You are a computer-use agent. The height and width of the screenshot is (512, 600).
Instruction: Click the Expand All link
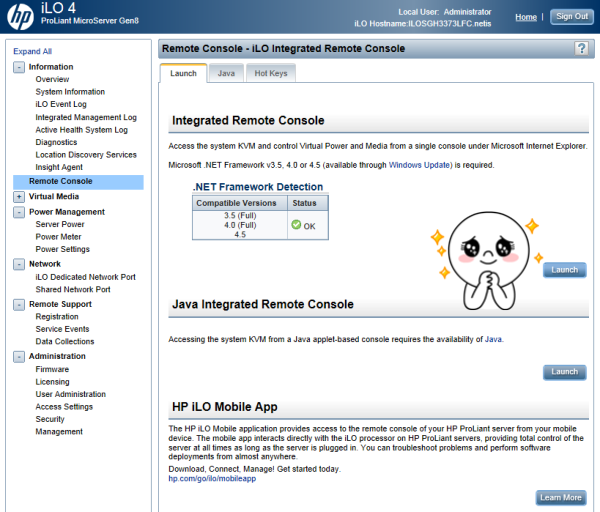point(33,51)
